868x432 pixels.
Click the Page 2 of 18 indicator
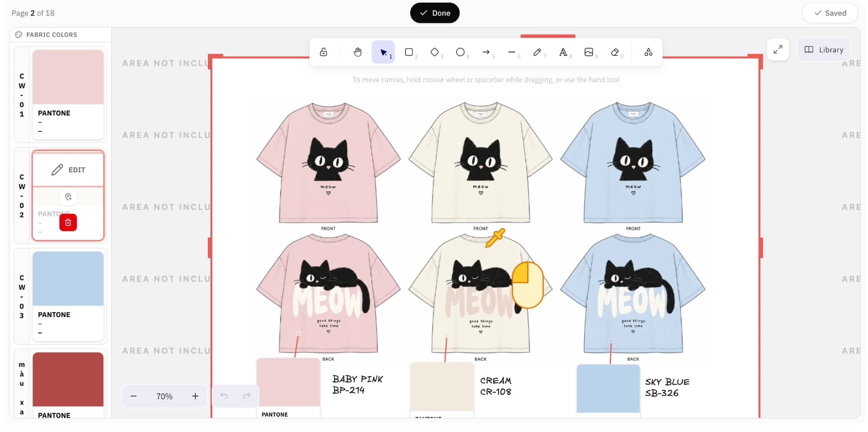33,13
